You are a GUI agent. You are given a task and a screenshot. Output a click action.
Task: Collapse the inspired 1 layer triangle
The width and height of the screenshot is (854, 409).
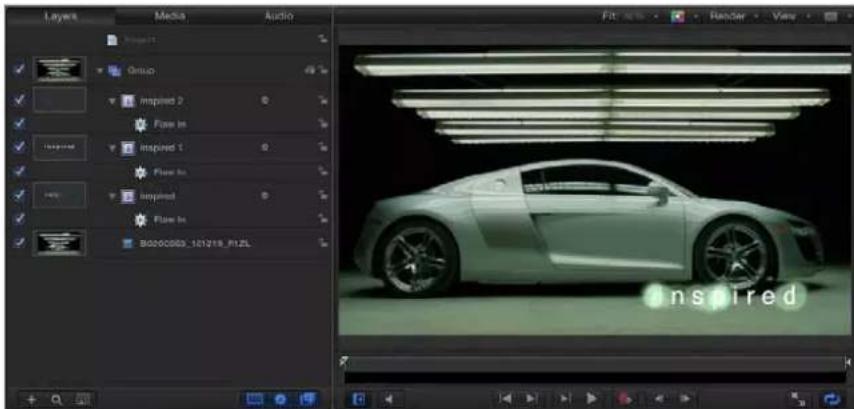113,148
